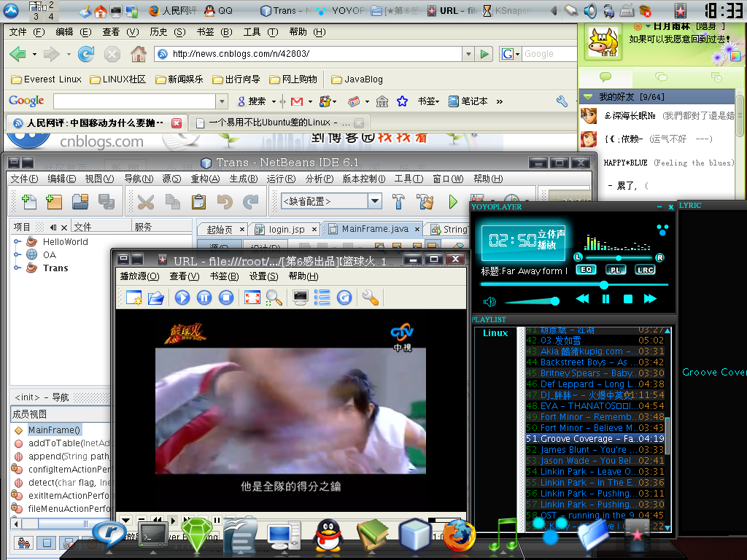Click the bookmark star in Google toolbar
This screenshot has height=560, width=747.
tap(402, 101)
